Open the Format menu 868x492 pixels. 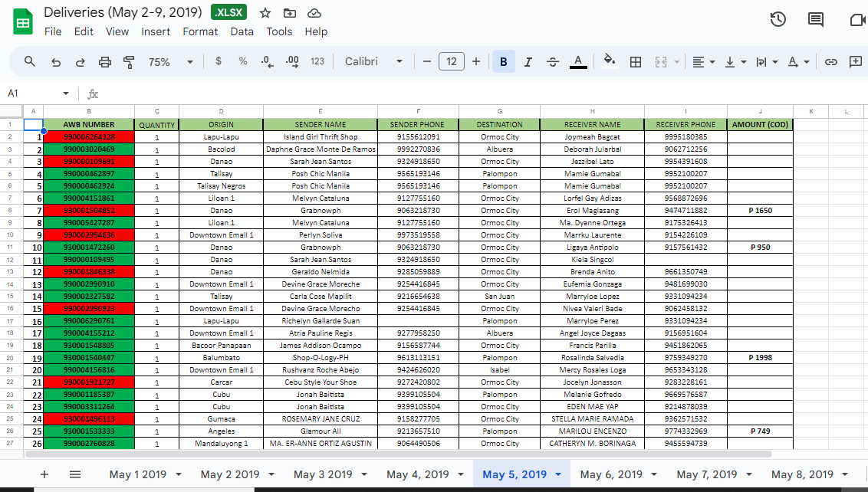tap(200, 31)
